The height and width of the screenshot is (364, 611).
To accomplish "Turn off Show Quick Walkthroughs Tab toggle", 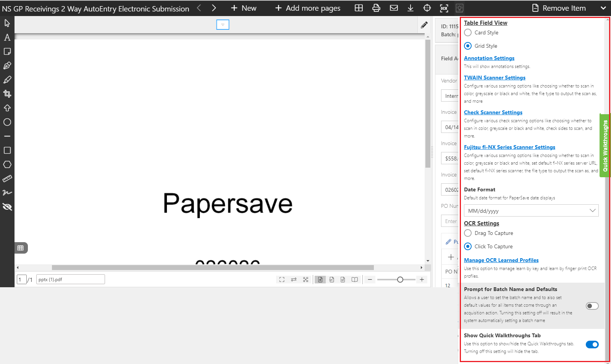I will (x=592, y=345).
